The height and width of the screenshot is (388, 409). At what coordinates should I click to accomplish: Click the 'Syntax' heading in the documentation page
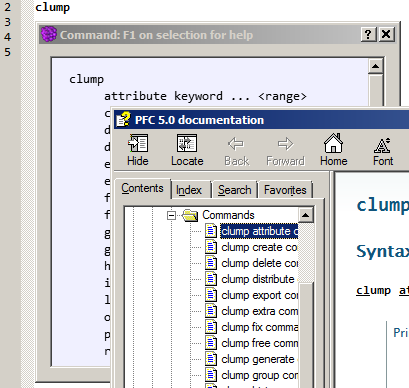pos(383,251)
